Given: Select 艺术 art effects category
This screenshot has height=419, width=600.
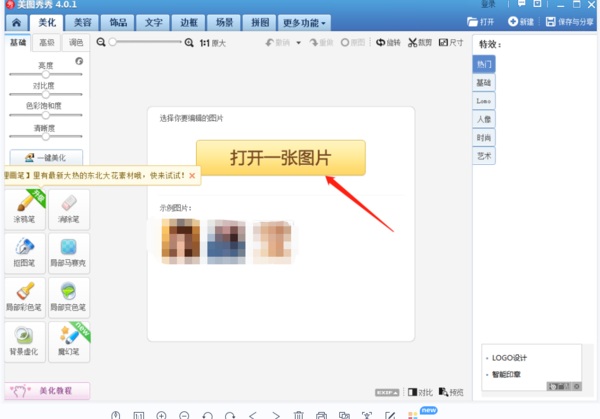Looking at the screenshot, I should (484, 156).
